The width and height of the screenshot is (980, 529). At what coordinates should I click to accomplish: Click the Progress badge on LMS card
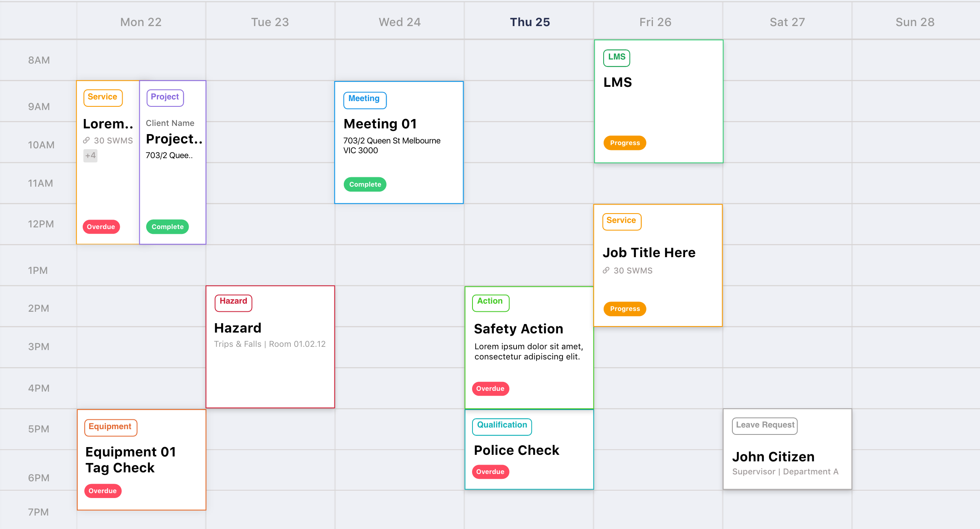625,143
